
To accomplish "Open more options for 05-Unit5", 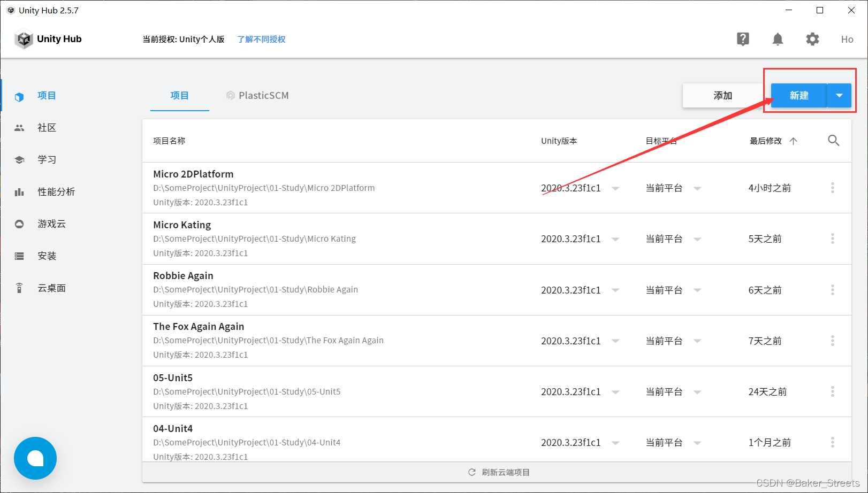I will coord(833,391).
